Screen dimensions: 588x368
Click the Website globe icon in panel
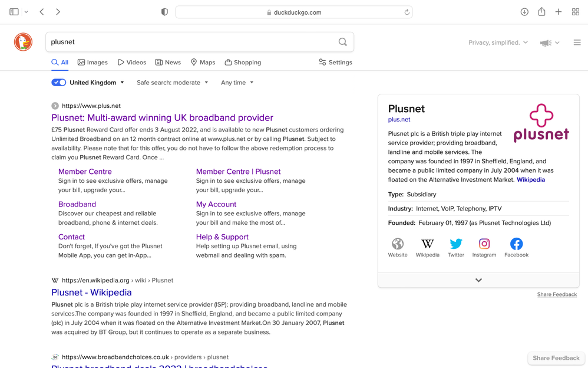398,244
